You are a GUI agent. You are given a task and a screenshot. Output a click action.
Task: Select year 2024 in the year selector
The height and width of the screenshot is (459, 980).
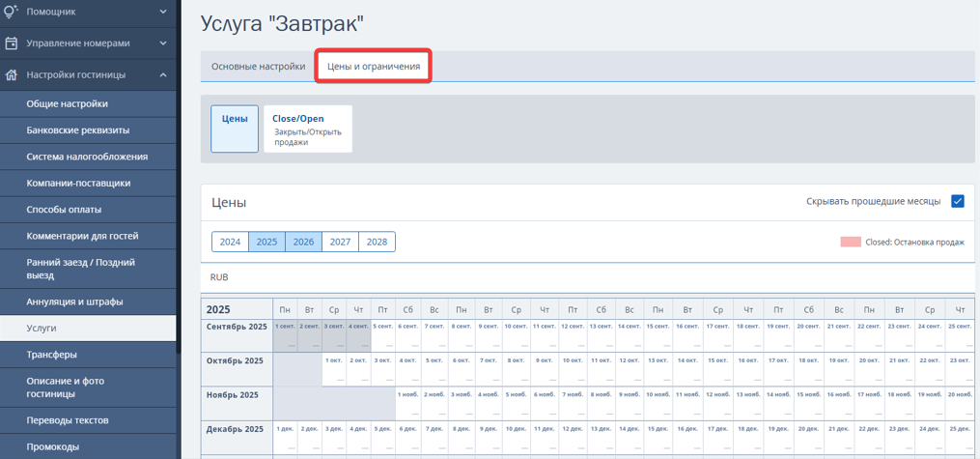click(x=230, y=242)
